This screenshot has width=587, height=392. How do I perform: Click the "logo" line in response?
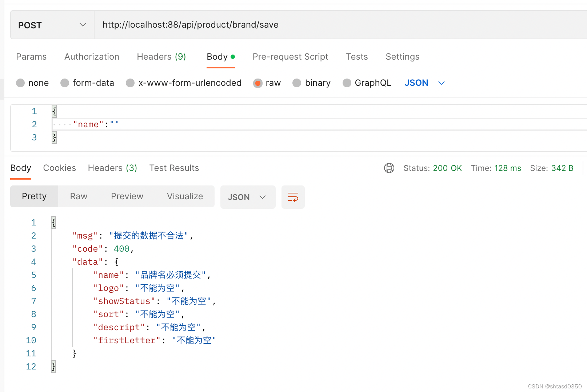coord(139,288)
